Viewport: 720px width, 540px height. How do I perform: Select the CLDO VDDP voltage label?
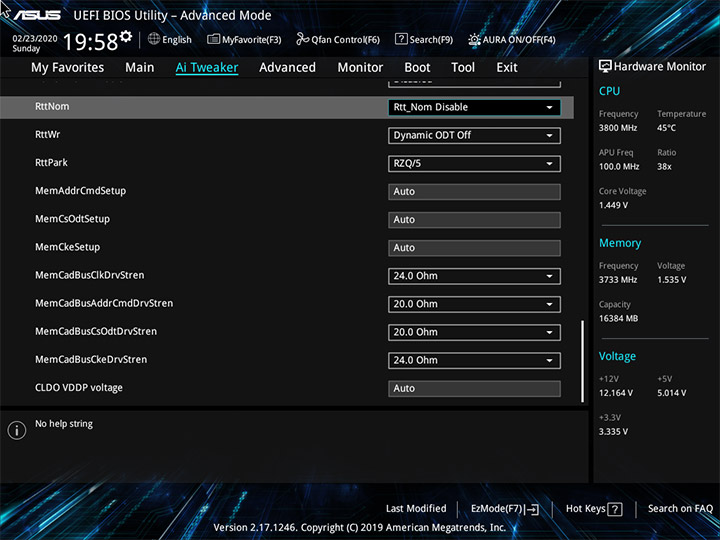tap(79, 388)
